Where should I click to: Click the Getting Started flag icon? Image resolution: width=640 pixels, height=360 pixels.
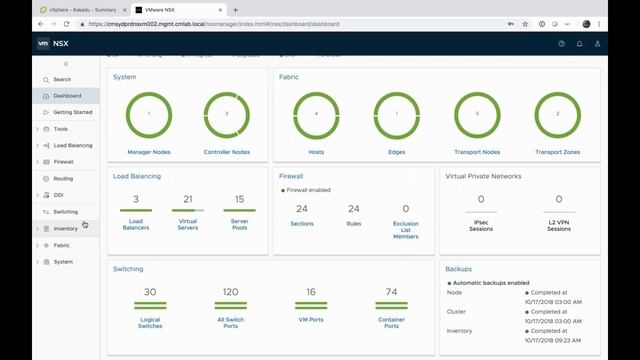[46, 112]
